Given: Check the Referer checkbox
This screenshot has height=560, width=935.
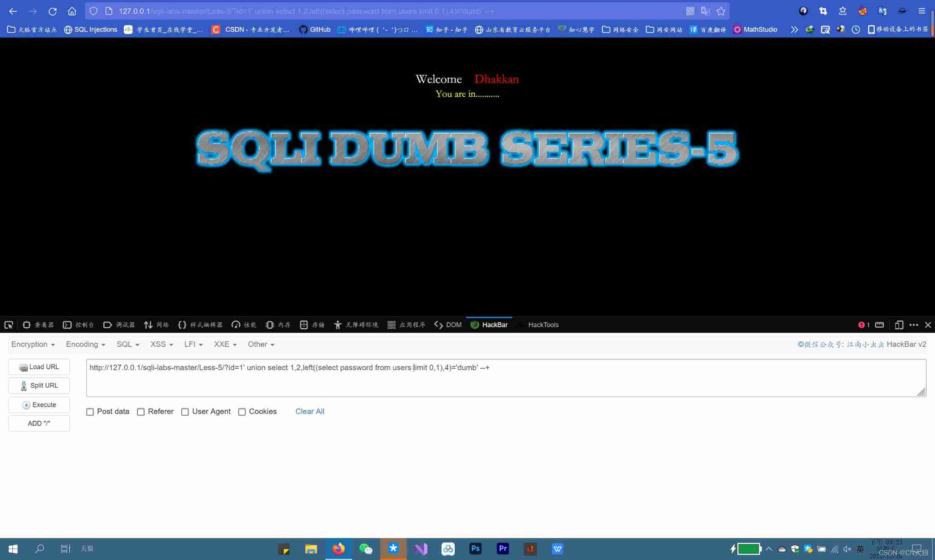Looking at the screenshot, I should 141,412.
